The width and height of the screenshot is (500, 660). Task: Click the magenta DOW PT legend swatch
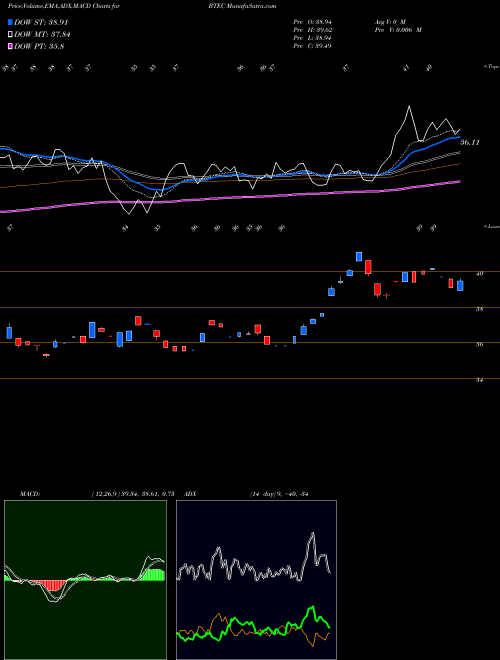pyautogui.click(x=10, y=46)
